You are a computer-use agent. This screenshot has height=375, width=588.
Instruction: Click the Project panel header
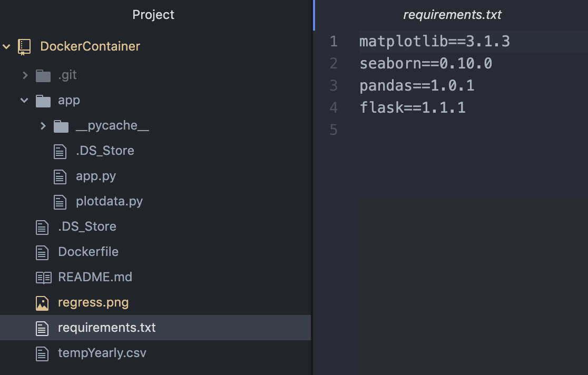[153, 15]
